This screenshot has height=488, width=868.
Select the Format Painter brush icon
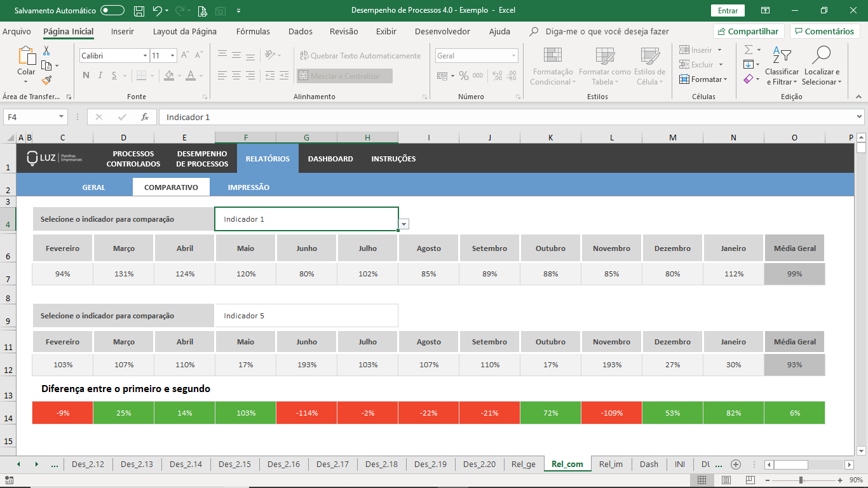(x=46, y=80)
